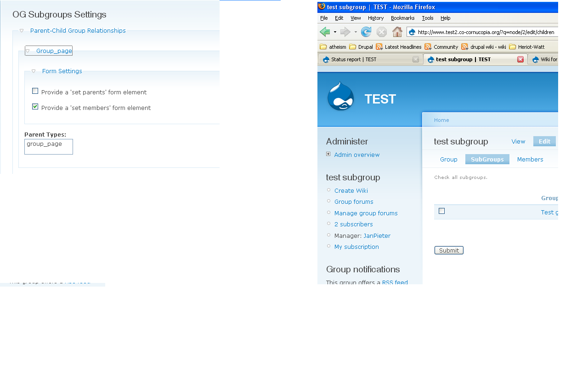The image size is (588, 368).
Task: Open the Back button history dropdown arrow
Action: point(335,32)
